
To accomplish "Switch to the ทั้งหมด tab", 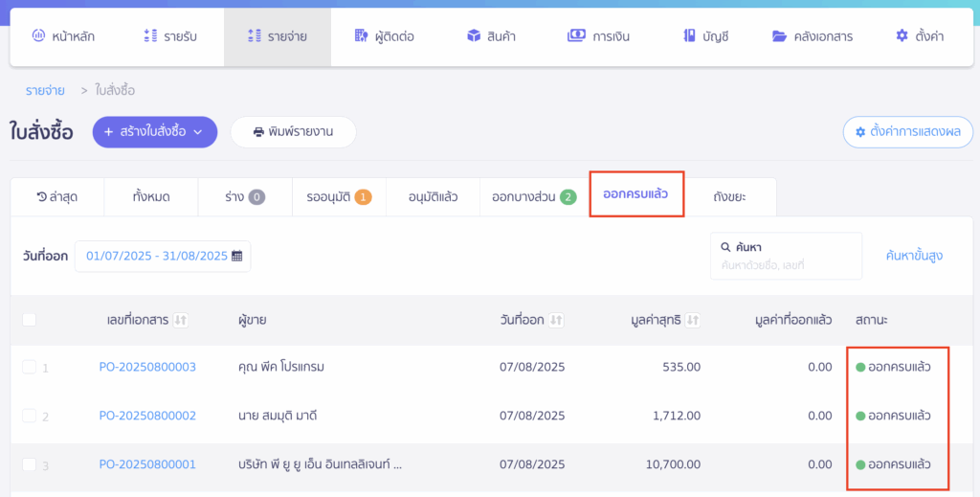I will point(151,197).
